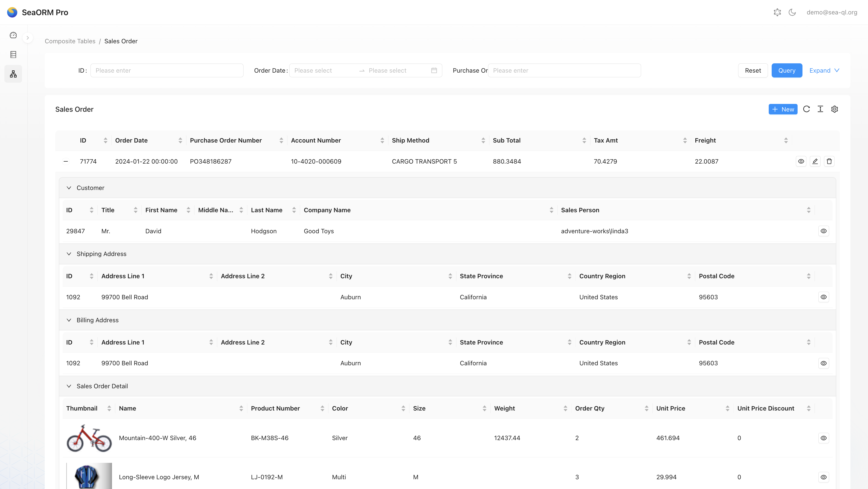The height and width of the screenshot is (489, 868).
Task: Open the dashboard gauge icon in sidebar
Action: click(x=13, y=35)
